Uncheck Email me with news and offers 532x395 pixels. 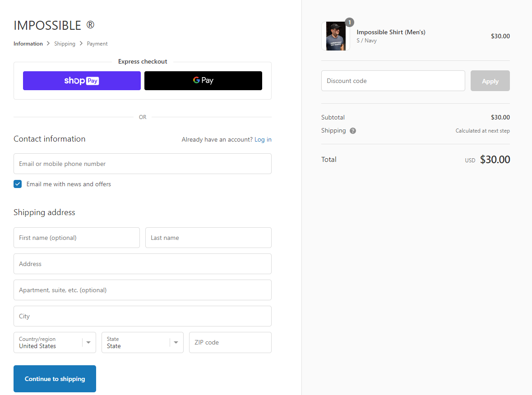(18, 184)
